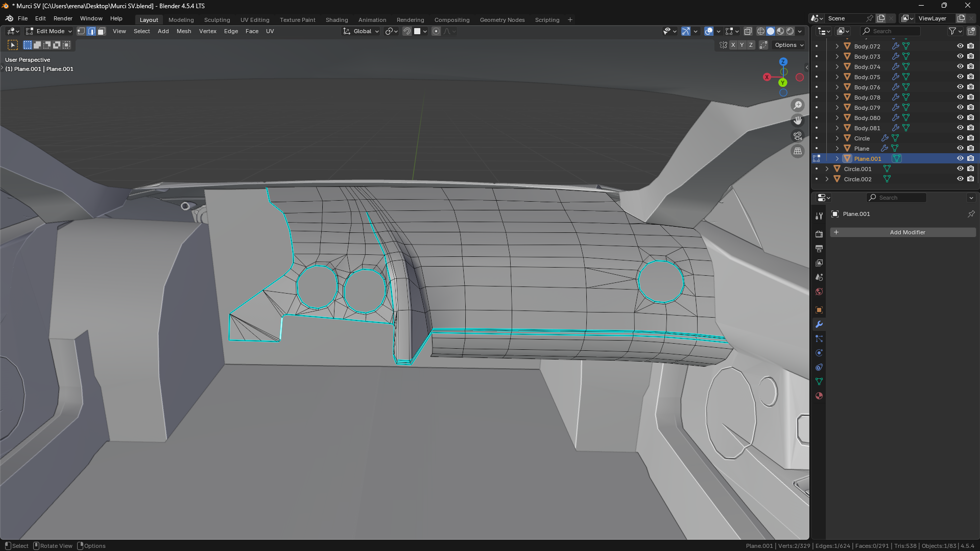
Task: Open the Edit Mode dropdown
Action: tap(50, 31)
